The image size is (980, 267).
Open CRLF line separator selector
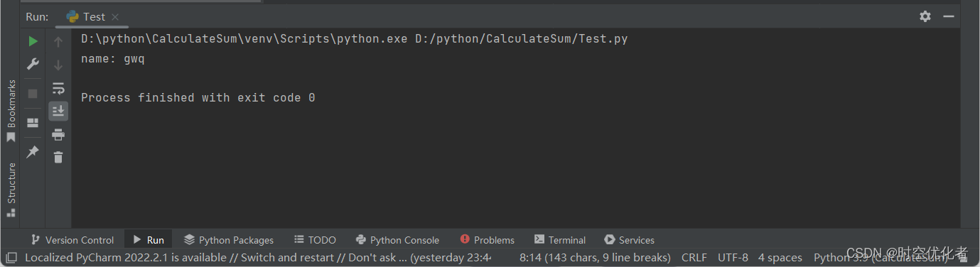(x=695, y=258)
